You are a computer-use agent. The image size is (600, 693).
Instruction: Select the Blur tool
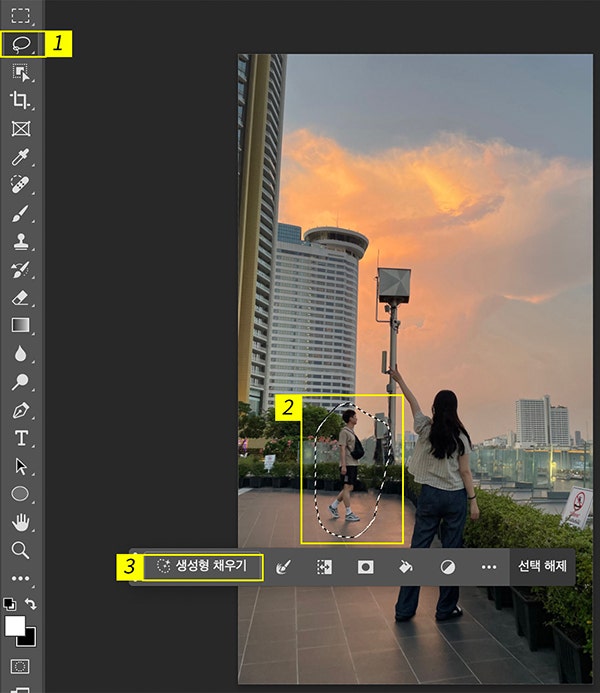20,354
